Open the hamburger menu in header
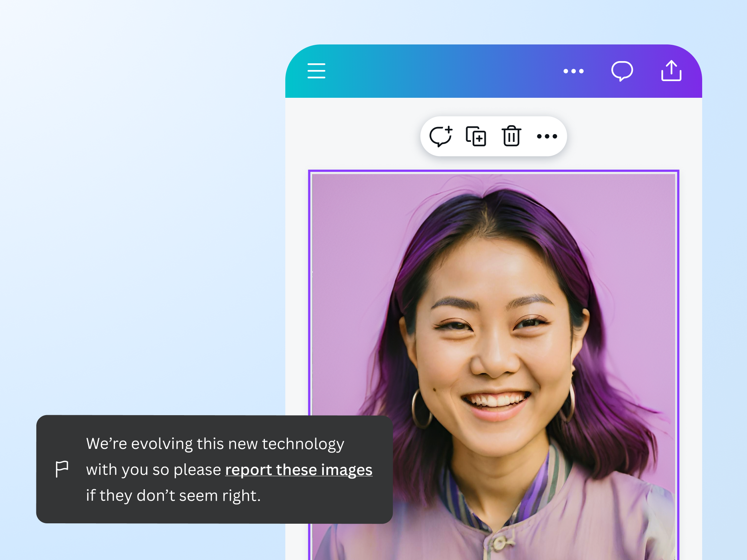 pos(316,71)
